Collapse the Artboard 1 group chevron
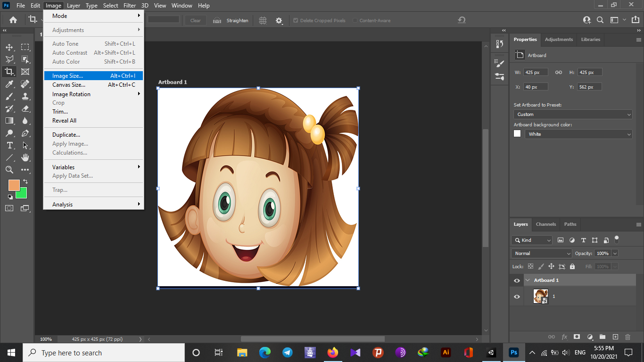The height and width of the screenshot is (362, 644). click(x=528, y=280)
